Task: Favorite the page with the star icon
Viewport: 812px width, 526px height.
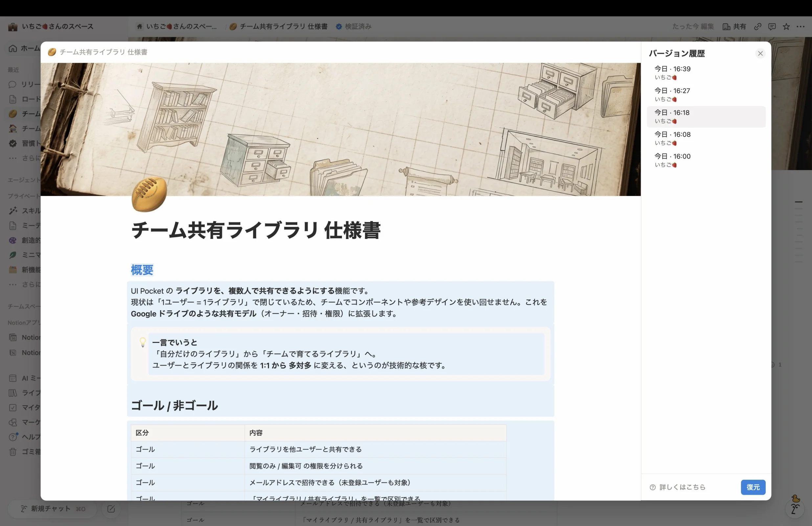Action: tap(786, 26)
